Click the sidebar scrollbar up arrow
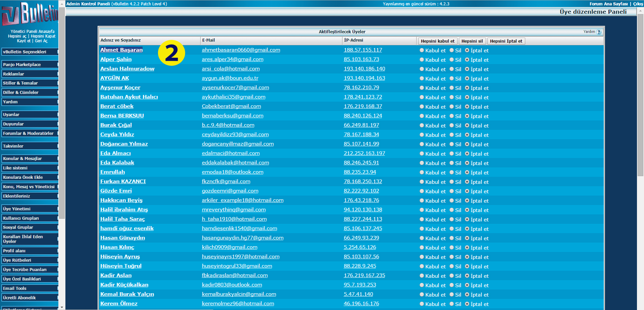 click(x=62, y=3)
